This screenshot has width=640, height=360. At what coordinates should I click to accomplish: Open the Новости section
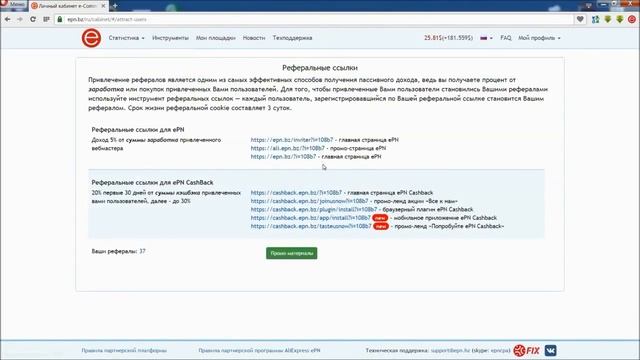tap(254, 38)
